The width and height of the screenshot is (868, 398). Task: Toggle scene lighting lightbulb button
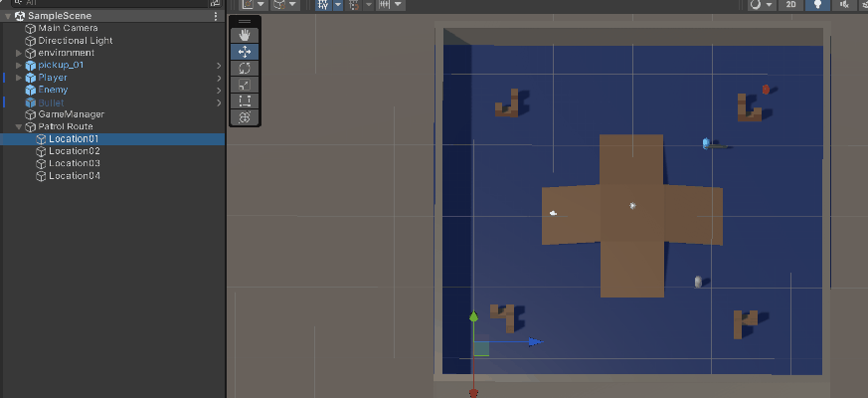[x=817, y=5]
